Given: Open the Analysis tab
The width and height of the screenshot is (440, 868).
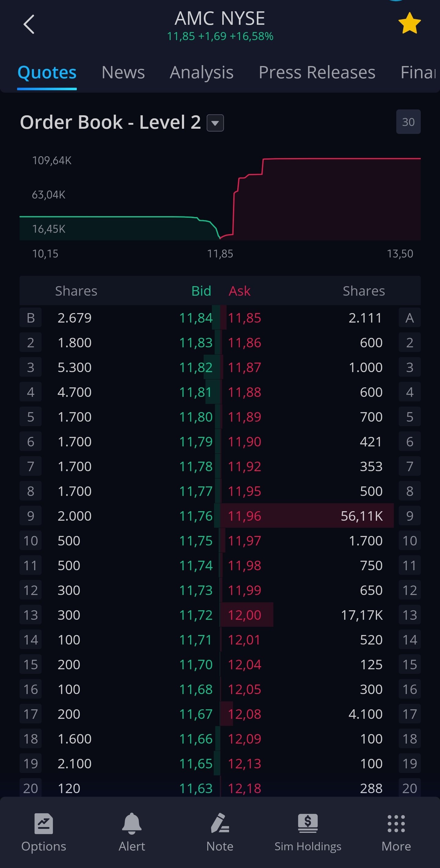Looking at the screenshot, I should 202,72.
